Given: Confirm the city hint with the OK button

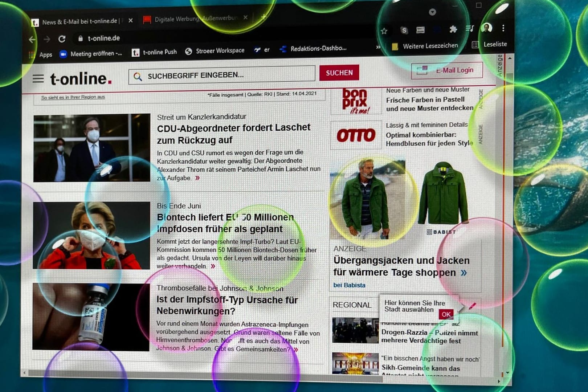Looking at the screenshot, I should click(x=446, y=314).
